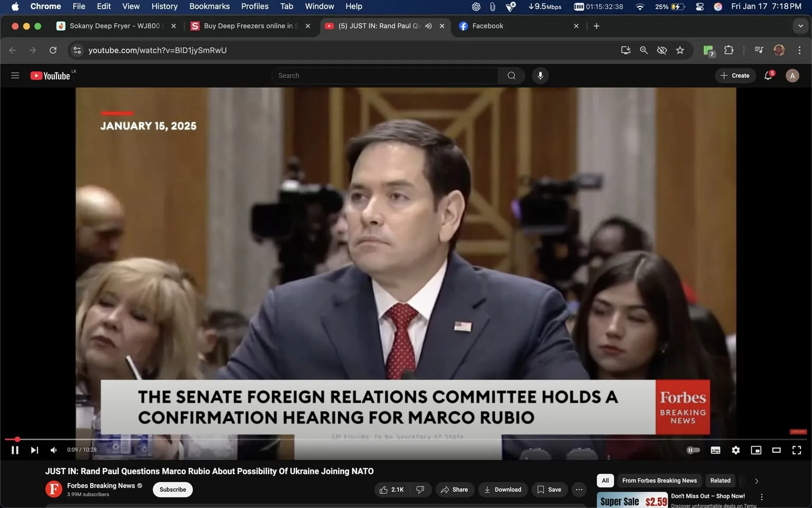Enter miniplayer mode
This screenshot has width=812, height=508.
pos(755,450)
